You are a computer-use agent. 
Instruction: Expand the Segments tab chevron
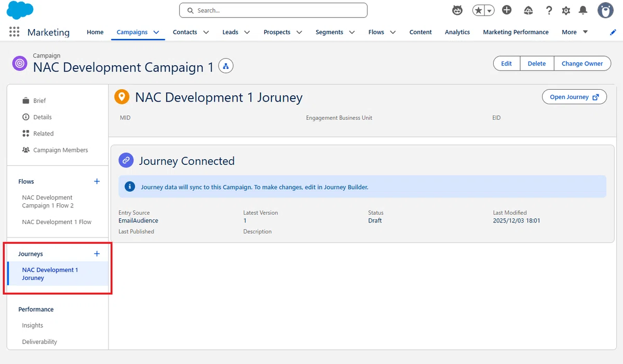pos(352,32)
